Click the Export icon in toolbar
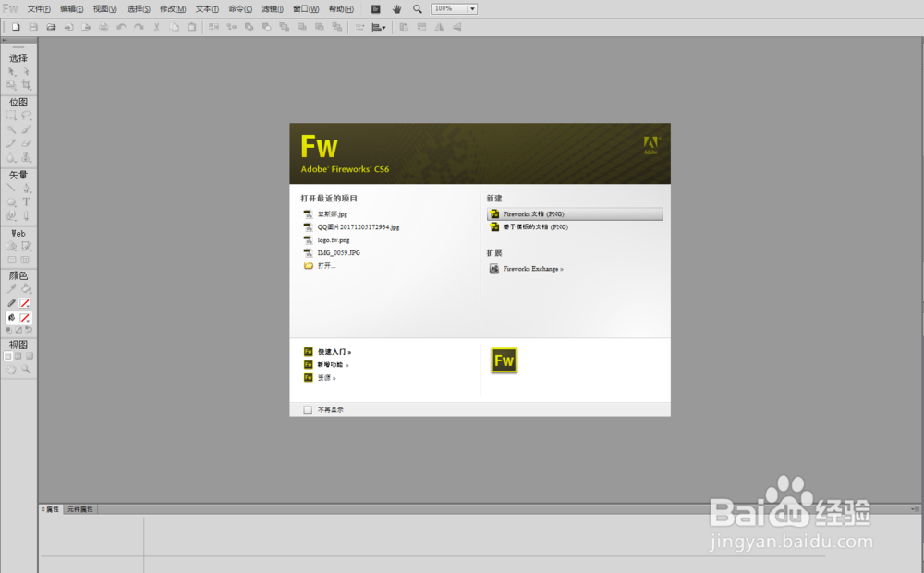 click(86, 27)
